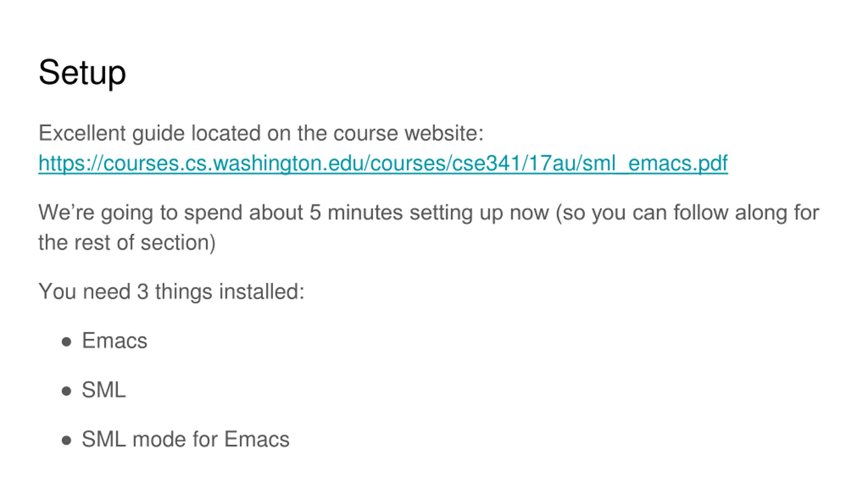Click the word "section)" in second paragraph
868x488 pixels.
[178, 243]
